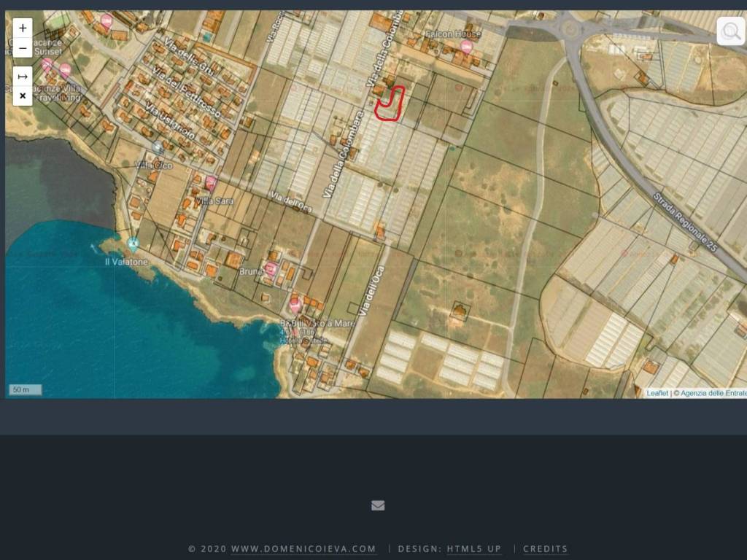Click the CREDITS footer link
Viewport: 747px width, 560px height.
tap(545, 549)
